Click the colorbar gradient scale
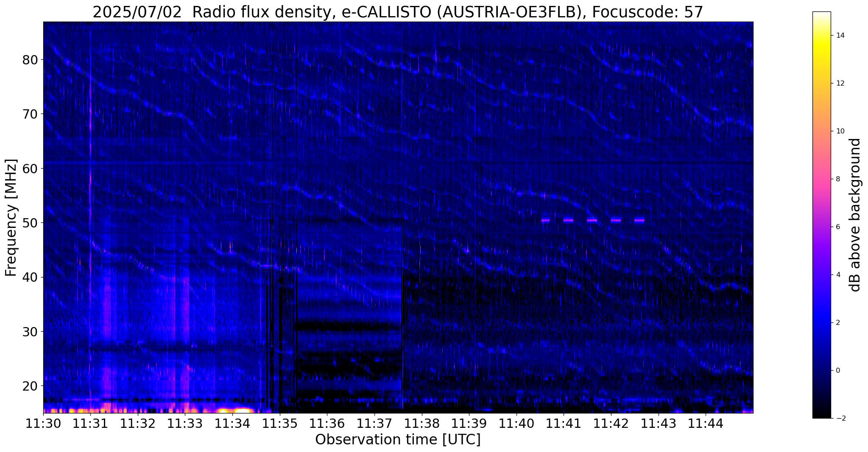This screenshot has height=452, width=868. [821, 215]
